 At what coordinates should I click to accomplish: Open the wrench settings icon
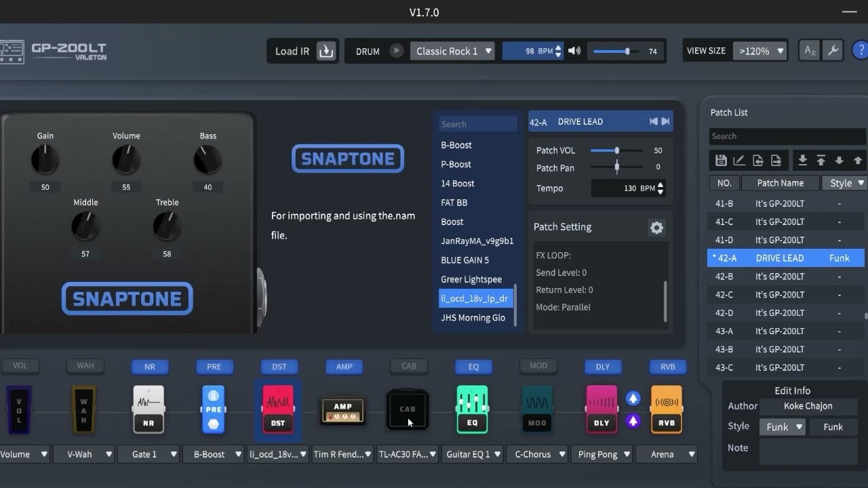pos(832,51)
